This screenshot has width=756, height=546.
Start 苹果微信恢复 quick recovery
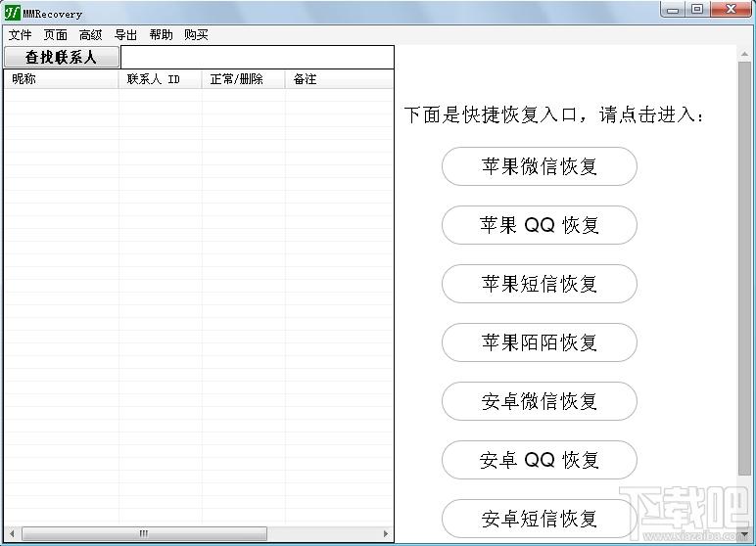[x=539, y=166]
